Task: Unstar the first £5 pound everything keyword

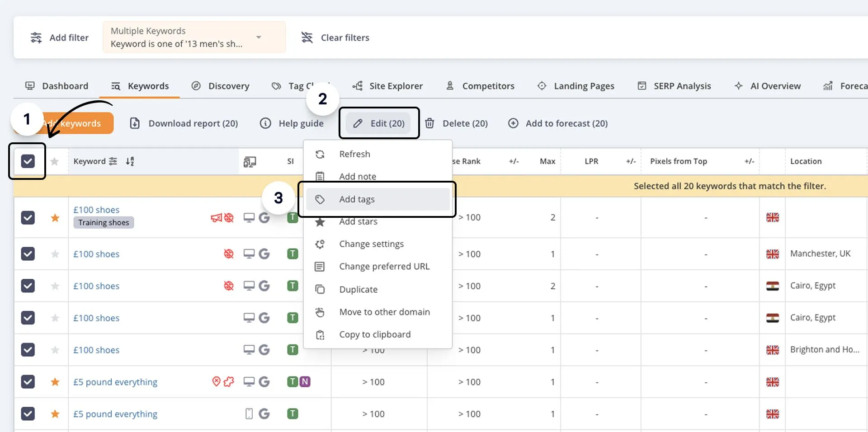Action: (x=55, y=382)
